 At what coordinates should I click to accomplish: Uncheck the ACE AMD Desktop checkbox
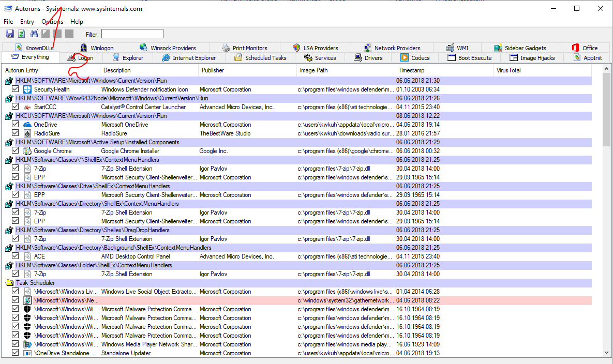click(x=15, y=256)
